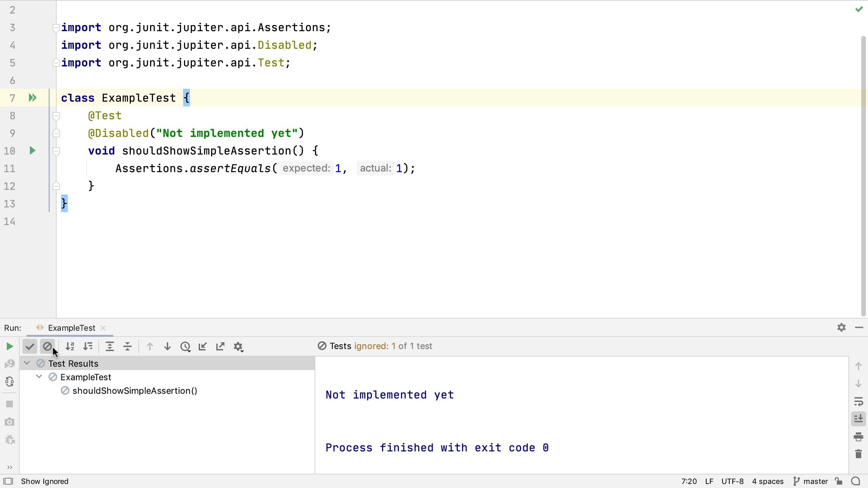This screenshot has height=488, width=868.
Task: Toggle soft-wrap in the console output
Action: [859, 402]
